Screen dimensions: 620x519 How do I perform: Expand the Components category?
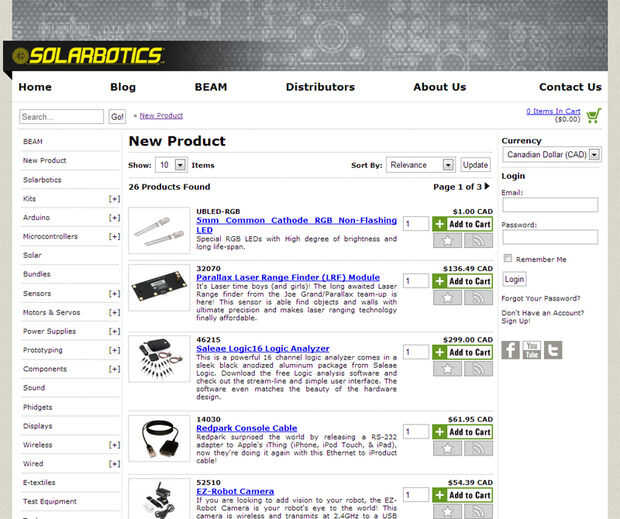pyautogui.click(x=114, y=369)
